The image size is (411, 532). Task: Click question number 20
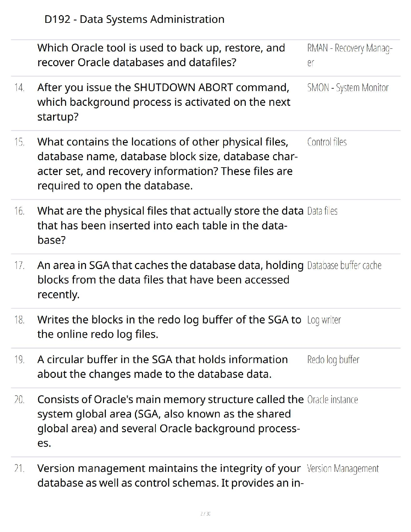coord(19,400)
